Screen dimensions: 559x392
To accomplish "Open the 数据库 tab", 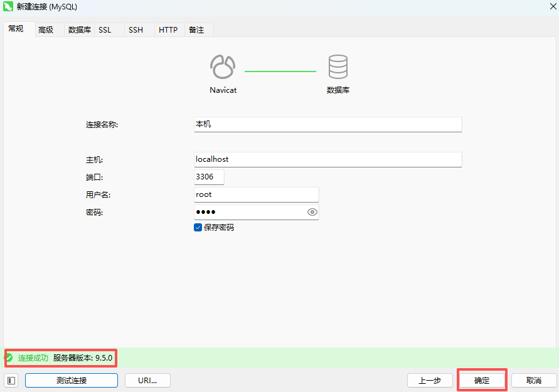I will (x=80, y=30).
